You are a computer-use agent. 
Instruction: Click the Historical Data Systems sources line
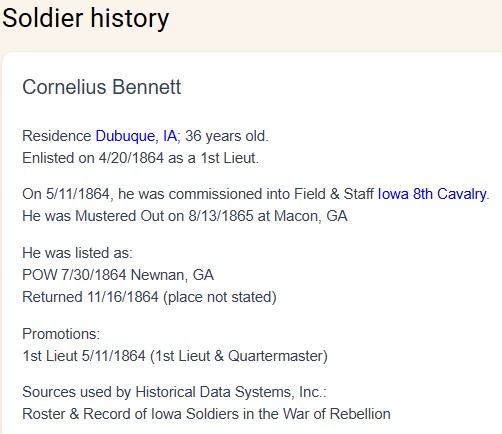click(174, 392)
